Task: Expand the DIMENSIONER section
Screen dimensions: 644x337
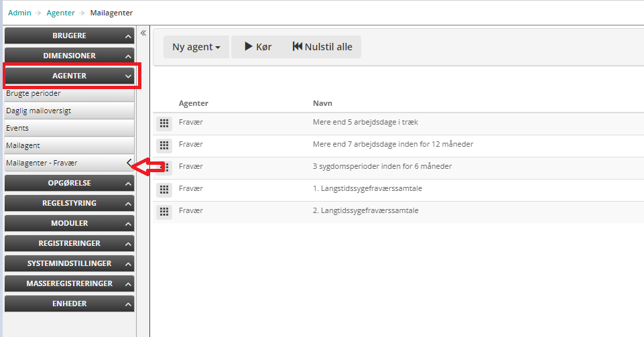Action: click(x=69, y=56)
